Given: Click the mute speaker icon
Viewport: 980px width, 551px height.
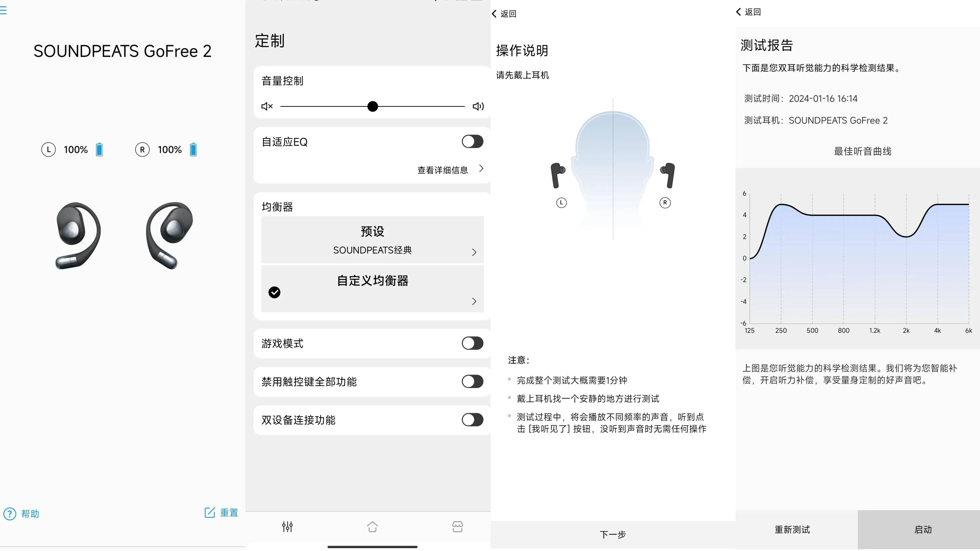Looking at the screenshot, I should tap(267, 106).
